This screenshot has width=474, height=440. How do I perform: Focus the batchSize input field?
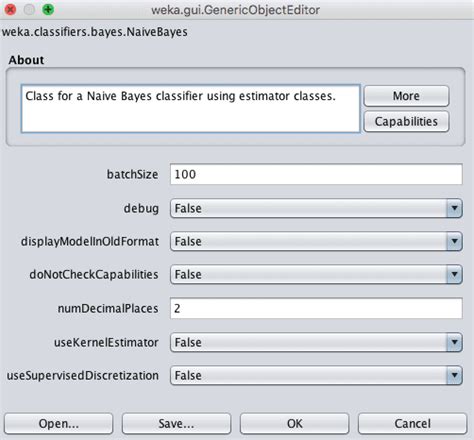click(x=316, y=174)
